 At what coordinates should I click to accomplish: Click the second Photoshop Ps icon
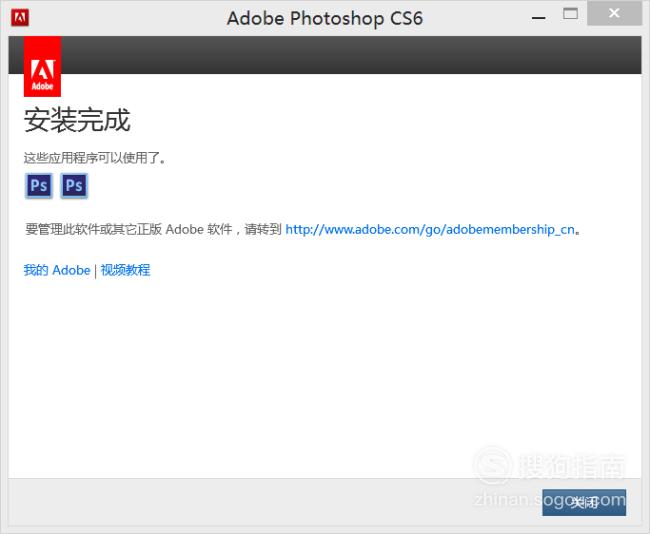coord(74,185)
